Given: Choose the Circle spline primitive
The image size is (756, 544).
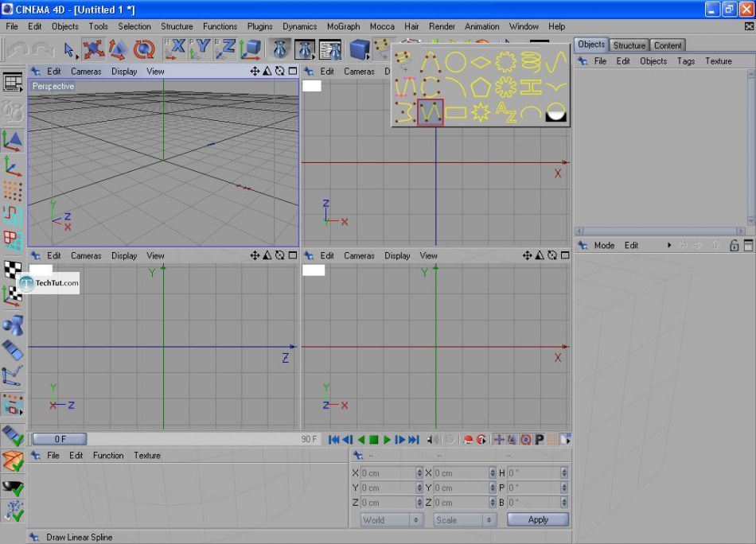Looking at the screenshot, I should [455, 62].
